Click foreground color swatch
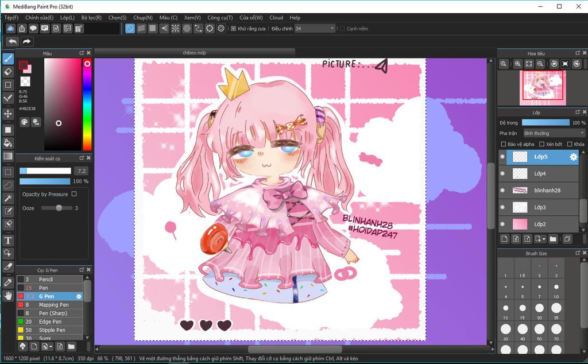 click(23, 65)
